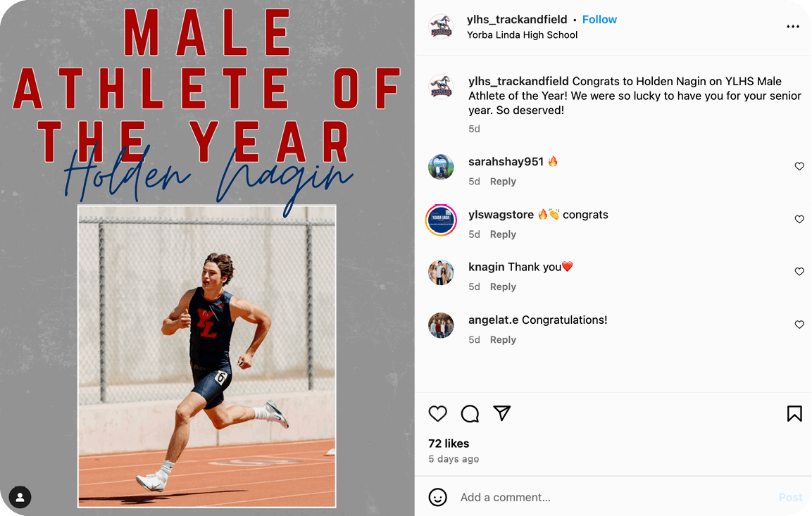
Task: Reply to angelat.e's comment
Action: (503, 340)
